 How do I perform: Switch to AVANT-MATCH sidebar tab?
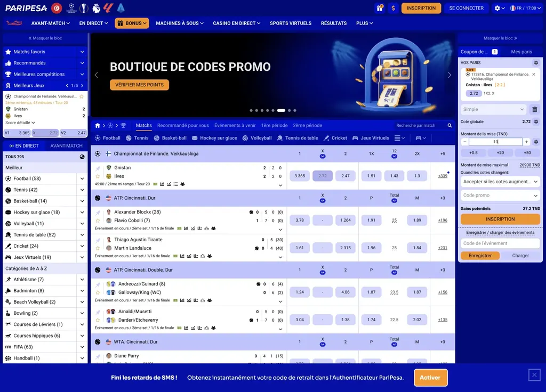coord(66,146)
